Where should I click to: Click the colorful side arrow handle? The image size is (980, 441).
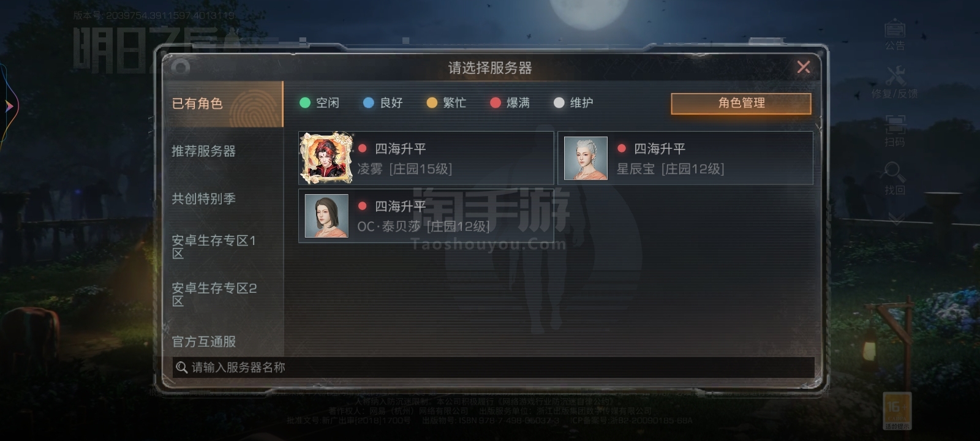click(9, 106)
